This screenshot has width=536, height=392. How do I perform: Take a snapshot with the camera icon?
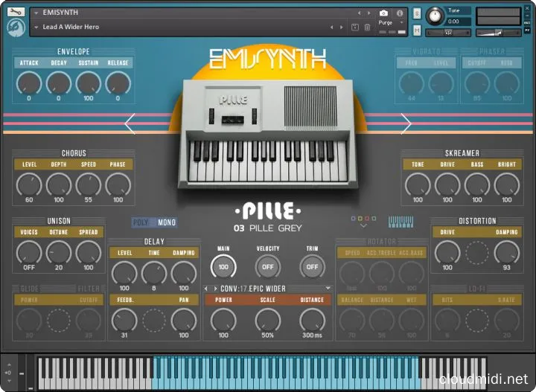point(383,13)
